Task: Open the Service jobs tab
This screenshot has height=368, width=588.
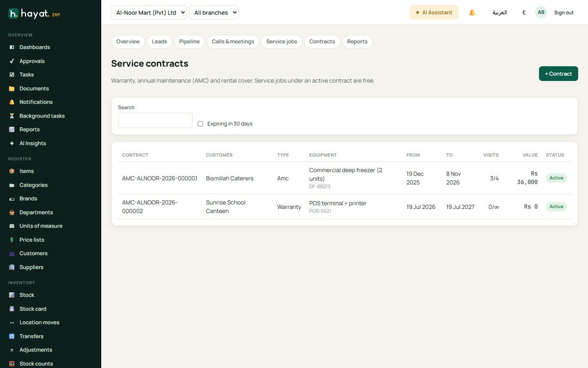Action: pos(282,42)
